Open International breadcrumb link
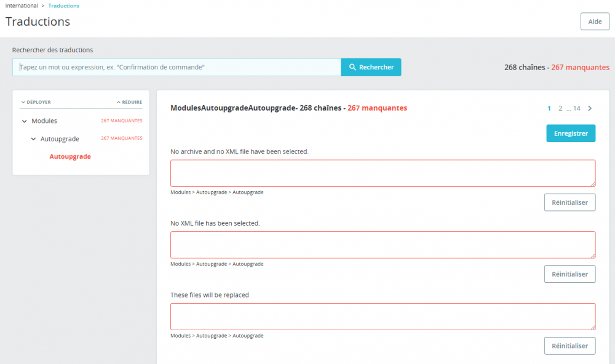The width and height of the screenshot is (615, 364). (22, 6)
